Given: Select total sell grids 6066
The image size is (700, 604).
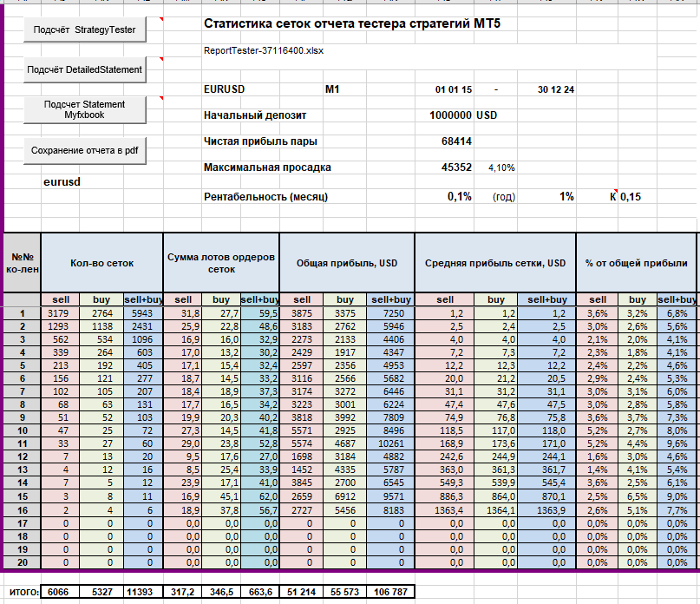Looking at the screenshot, I should (60, 592).
